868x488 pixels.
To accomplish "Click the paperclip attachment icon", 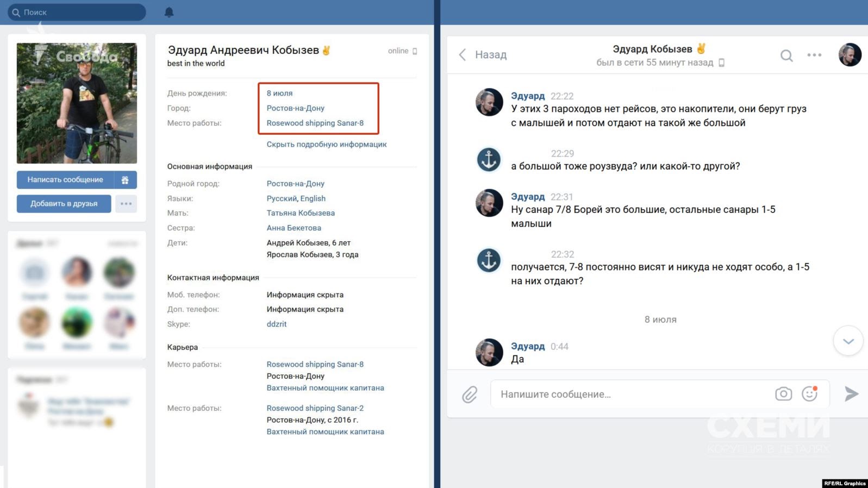I will [x=470, y=394].
